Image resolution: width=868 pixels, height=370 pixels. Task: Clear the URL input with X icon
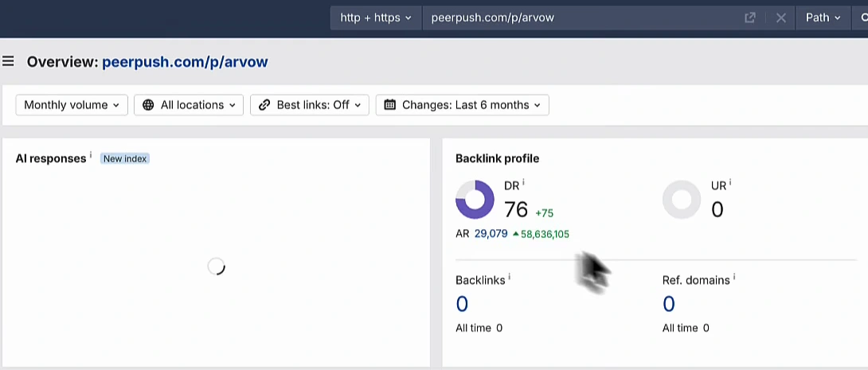[781, 18]
